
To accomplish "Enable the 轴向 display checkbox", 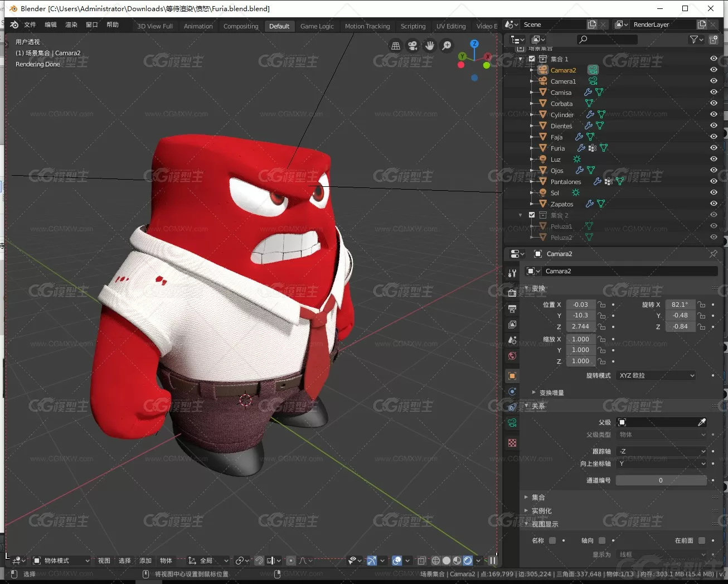I will 602,540.
